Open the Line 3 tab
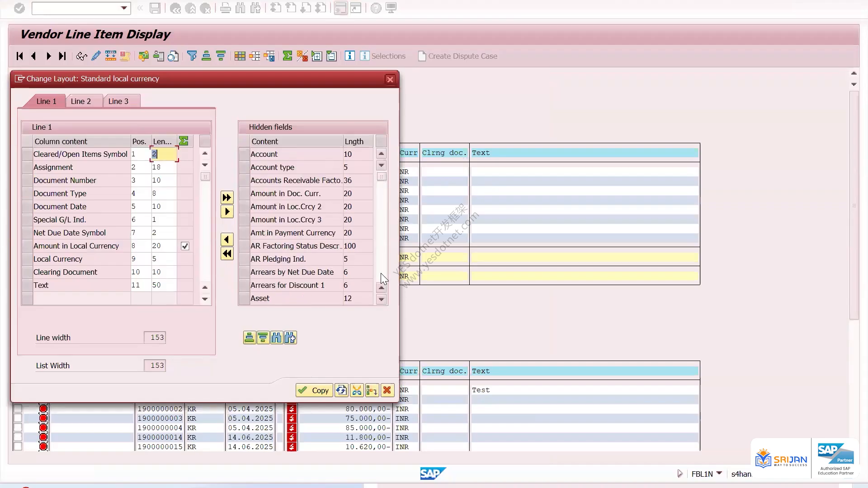This screenshot has height=488, width=868. click(x=118, y=101)
